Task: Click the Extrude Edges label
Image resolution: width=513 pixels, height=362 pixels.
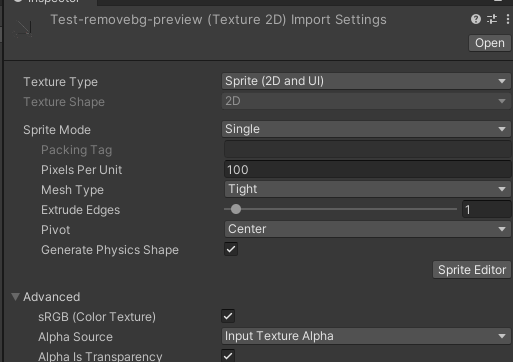Action: (80, 210)
